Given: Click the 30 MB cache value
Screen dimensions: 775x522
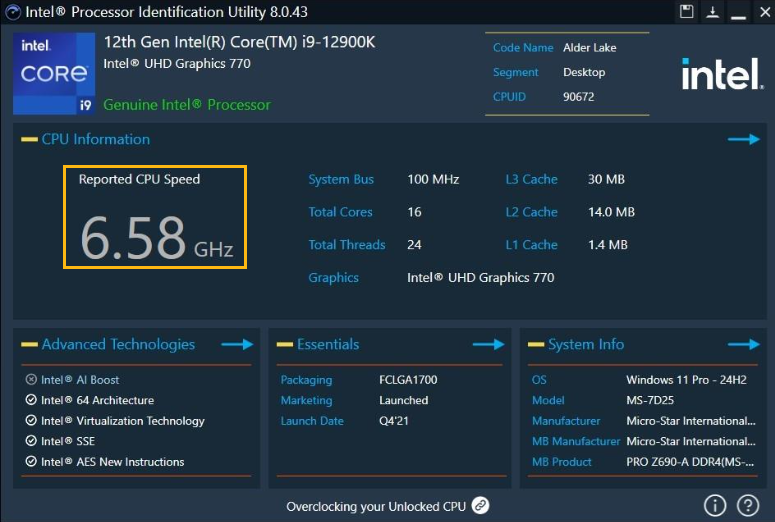Looking at the screenshot, I should (606, 179).
